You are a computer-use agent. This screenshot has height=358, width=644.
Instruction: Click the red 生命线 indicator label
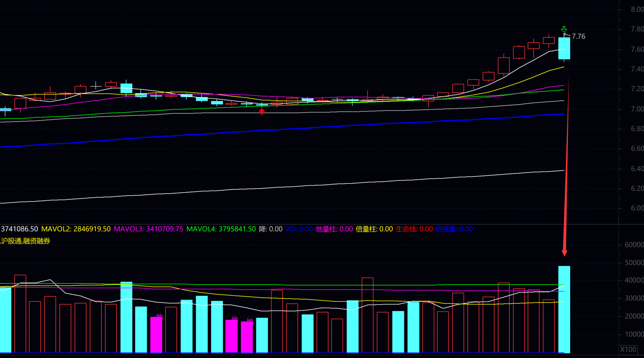[x=414, y=229]
